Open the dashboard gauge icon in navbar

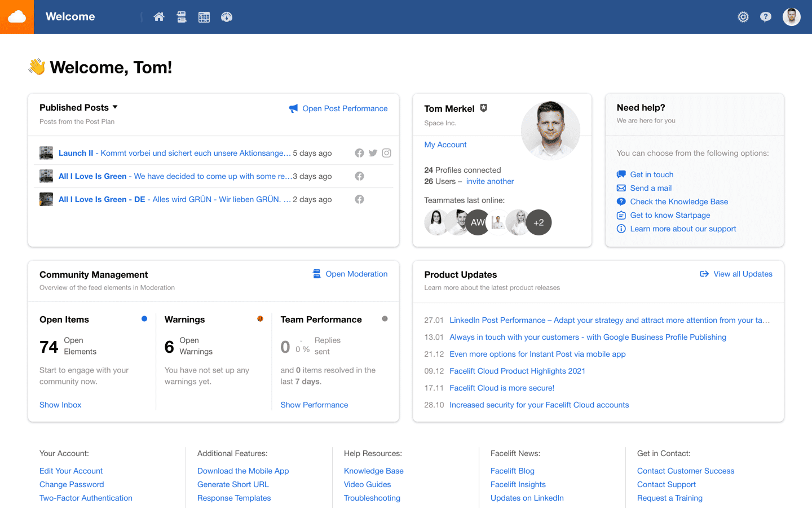pos(227,17)
